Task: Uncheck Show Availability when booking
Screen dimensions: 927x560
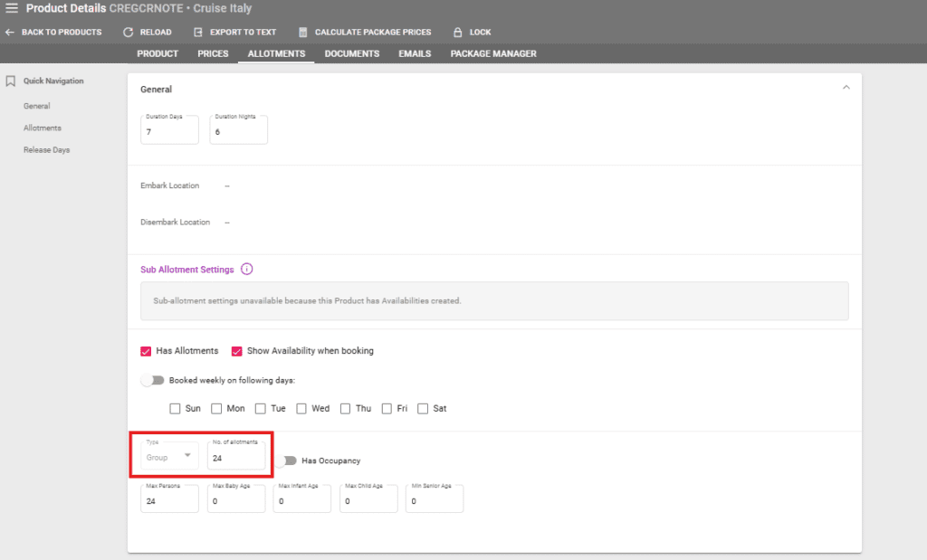Action: coord(237,351)
